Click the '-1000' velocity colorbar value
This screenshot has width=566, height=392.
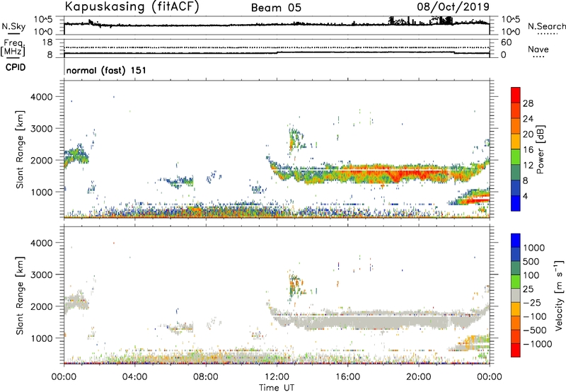(537, 344)
